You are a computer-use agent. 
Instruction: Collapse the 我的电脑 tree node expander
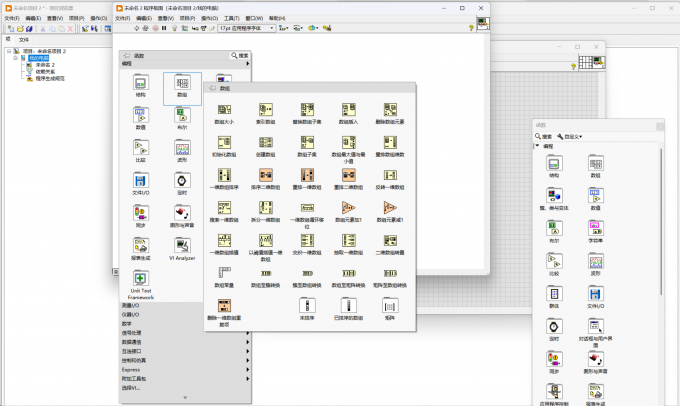[16, 58]
